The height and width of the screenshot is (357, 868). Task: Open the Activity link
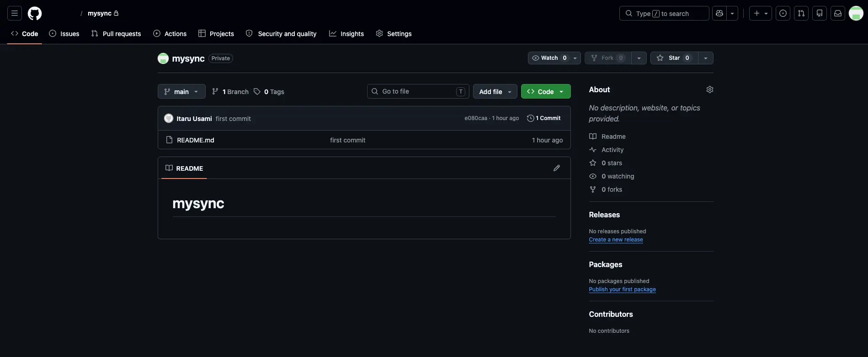(x=607, y=150)
